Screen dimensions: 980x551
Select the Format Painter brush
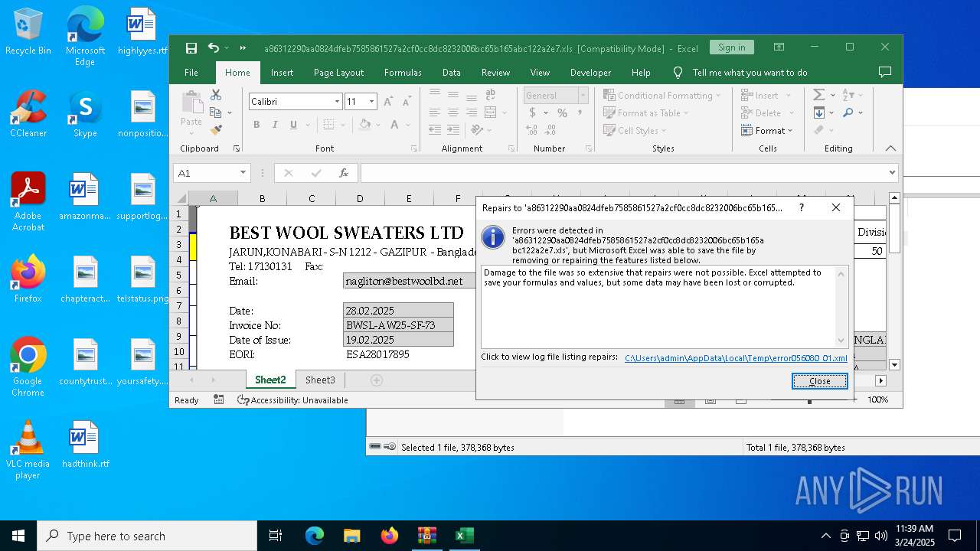click(x=216, y=130)
